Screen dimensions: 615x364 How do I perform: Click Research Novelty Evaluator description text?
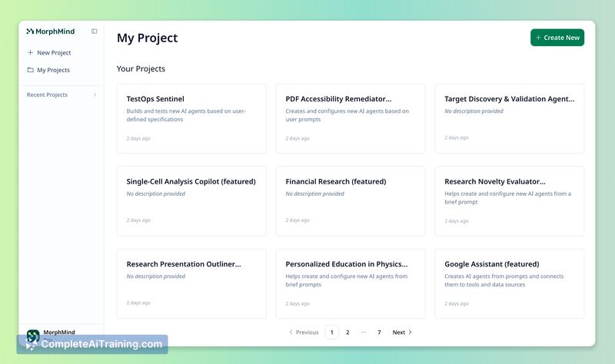[x=508, y=198]
